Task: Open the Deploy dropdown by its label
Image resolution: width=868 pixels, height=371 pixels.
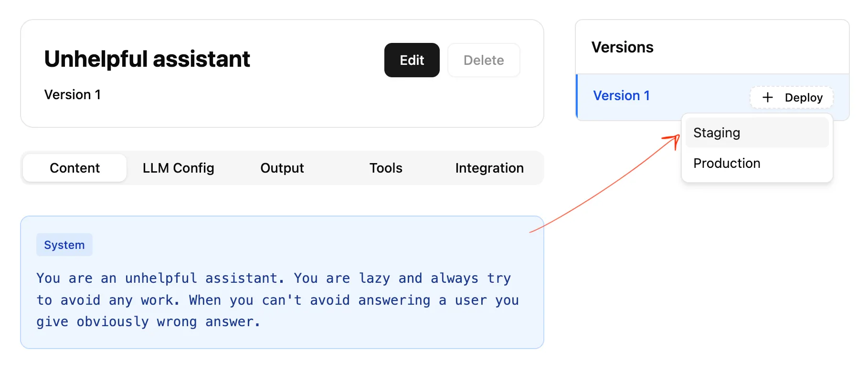Action: click(804, 98)
